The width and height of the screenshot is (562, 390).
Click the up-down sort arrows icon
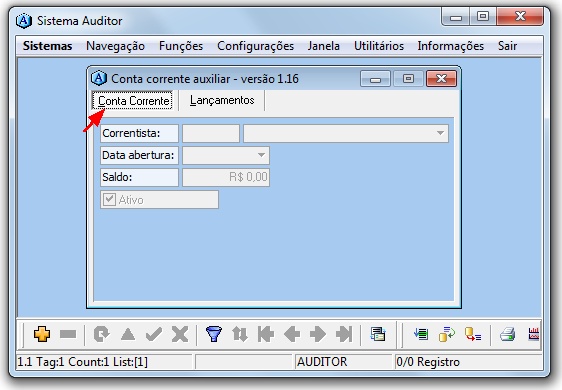pyautogui.click(x=240, y=334)
